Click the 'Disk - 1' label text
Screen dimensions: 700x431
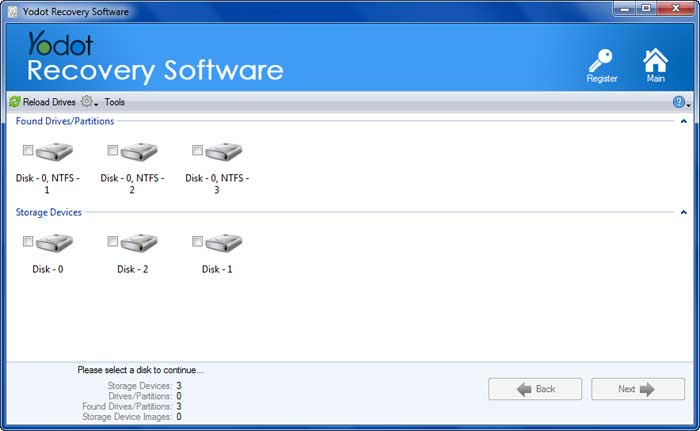pos(217,269)
